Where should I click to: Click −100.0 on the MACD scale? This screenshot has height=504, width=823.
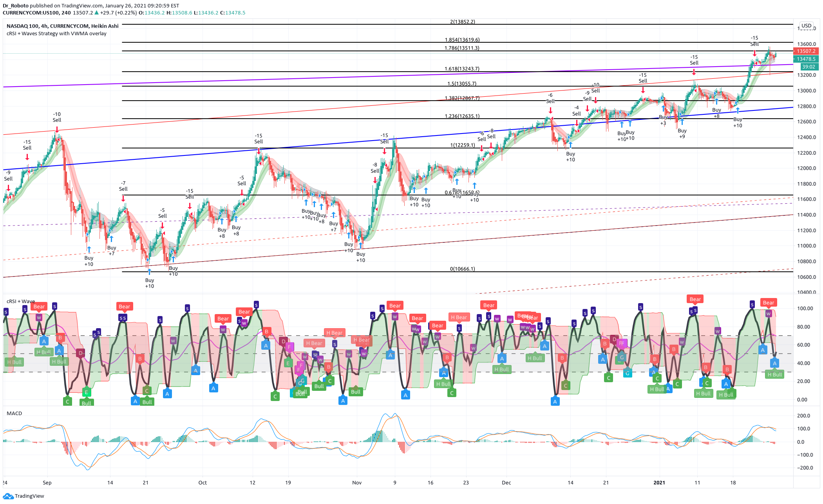pos(805,455)
